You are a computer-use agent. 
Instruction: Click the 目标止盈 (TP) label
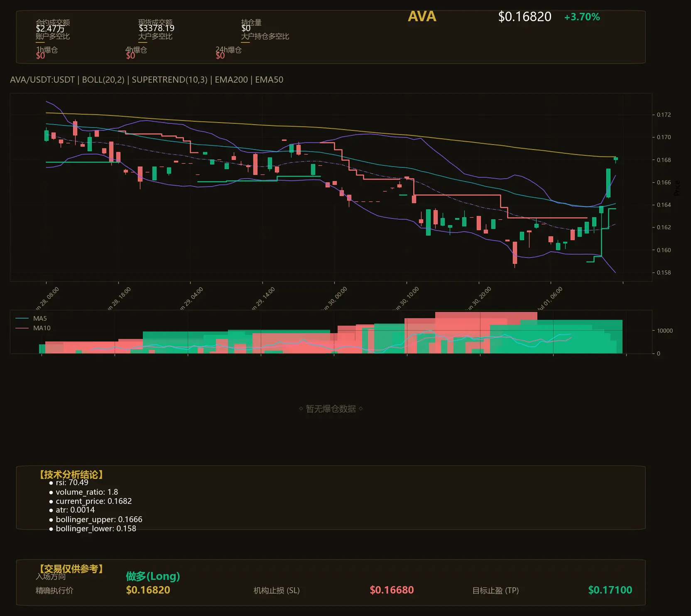tap(495, 590)
